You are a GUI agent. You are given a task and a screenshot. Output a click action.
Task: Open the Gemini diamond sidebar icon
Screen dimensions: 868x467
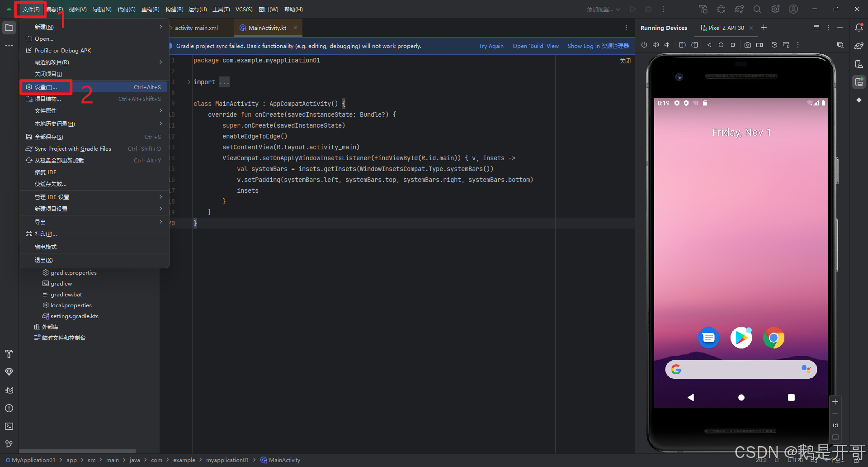click(x=859, y=100)
